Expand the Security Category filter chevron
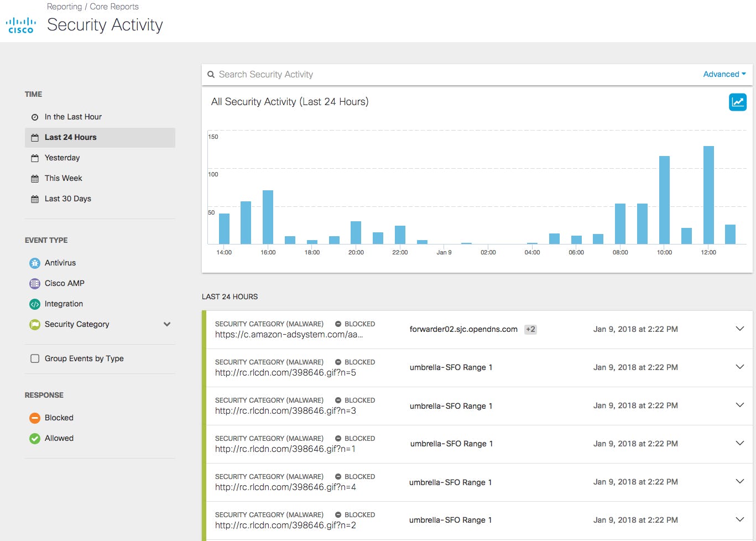Screen dimensions: 756x541 (166, 324)
